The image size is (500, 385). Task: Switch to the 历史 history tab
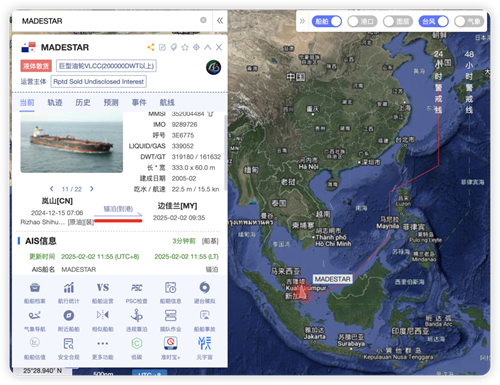(83, 102)
